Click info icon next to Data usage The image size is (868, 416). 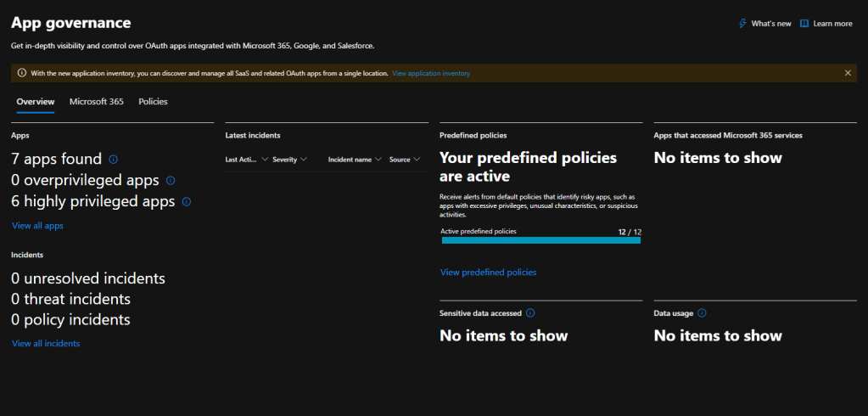click(x=702, y=313)
